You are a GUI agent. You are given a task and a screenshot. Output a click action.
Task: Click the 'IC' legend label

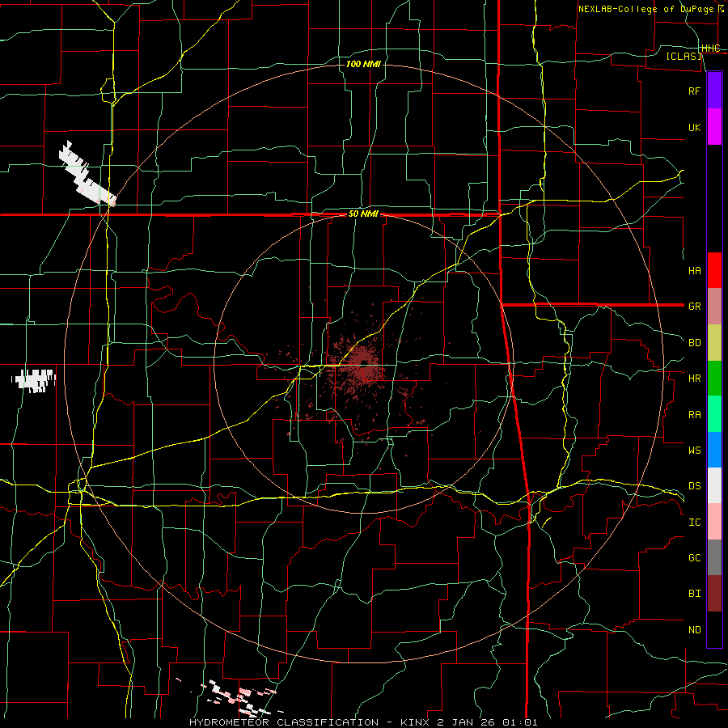[694, 523]
